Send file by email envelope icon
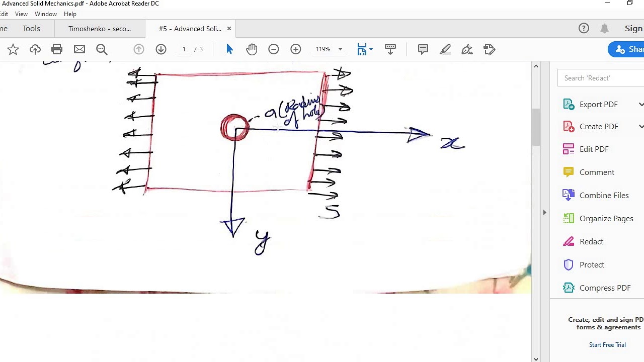644x362 pixels. coord(79,49)
